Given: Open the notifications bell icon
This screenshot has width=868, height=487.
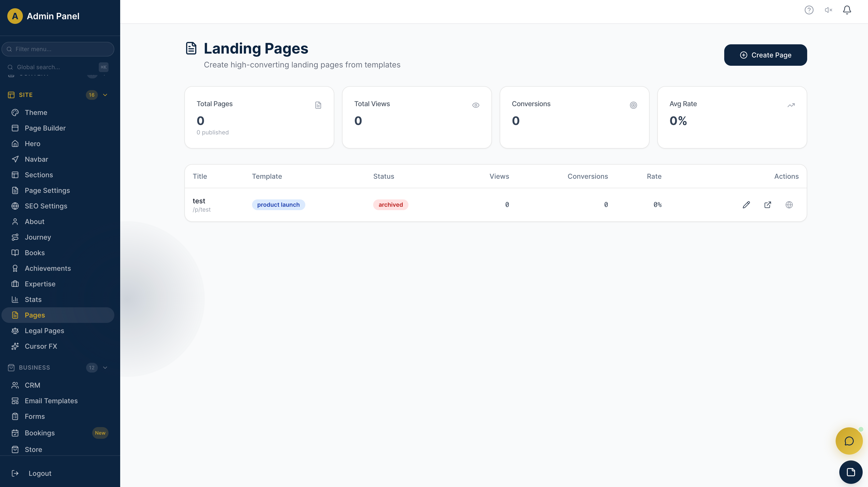Looking at the screenshot, I should pyautogui.click(x=847, y=10).
